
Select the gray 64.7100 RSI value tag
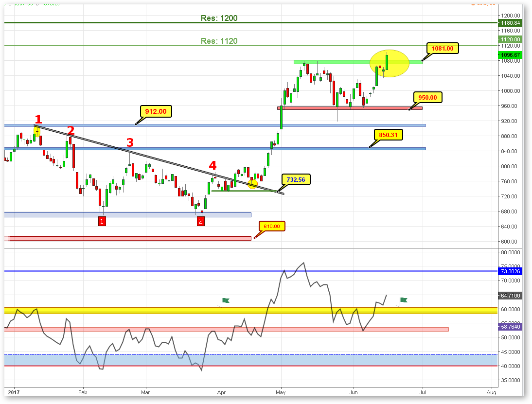coord(510,296)
